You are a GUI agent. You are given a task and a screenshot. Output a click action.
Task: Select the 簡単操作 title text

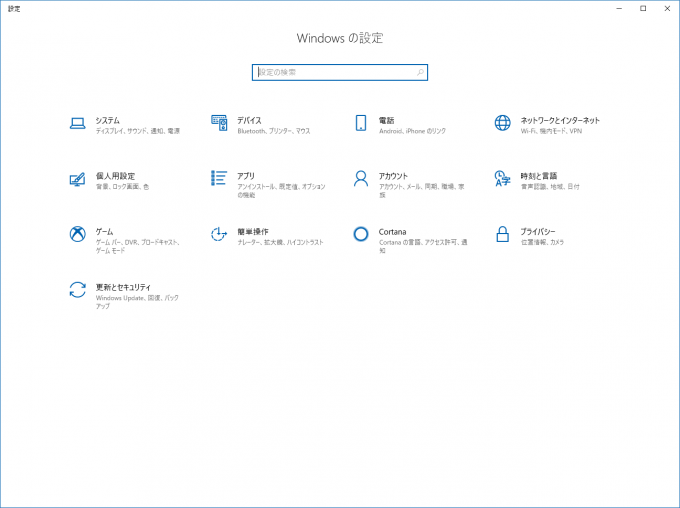[x=253, y=232]
